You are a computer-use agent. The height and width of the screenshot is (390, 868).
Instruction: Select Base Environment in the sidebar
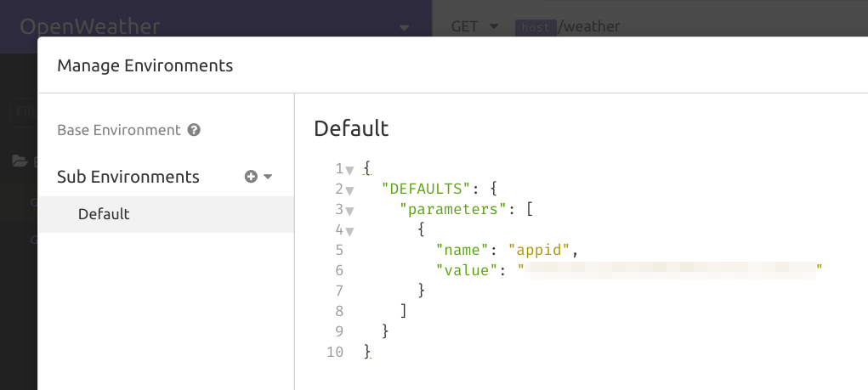click(119, 131)
